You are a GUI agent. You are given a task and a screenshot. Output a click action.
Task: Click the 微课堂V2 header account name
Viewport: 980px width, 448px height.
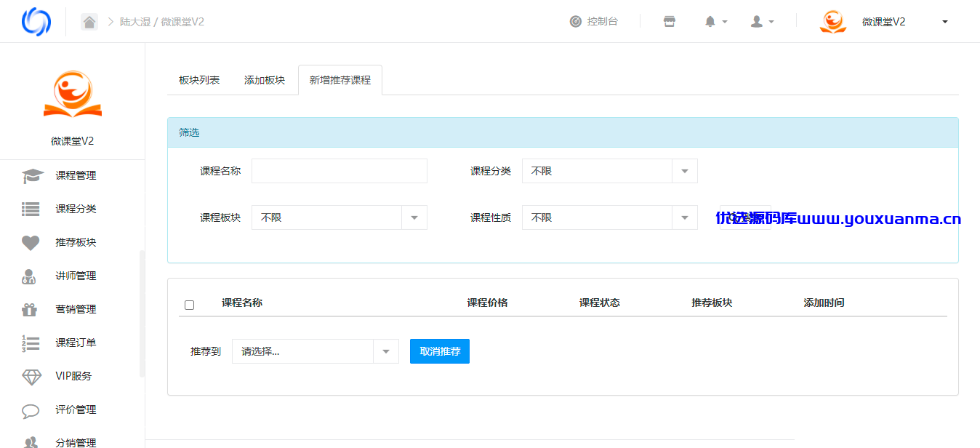click(x=883, y=22)
